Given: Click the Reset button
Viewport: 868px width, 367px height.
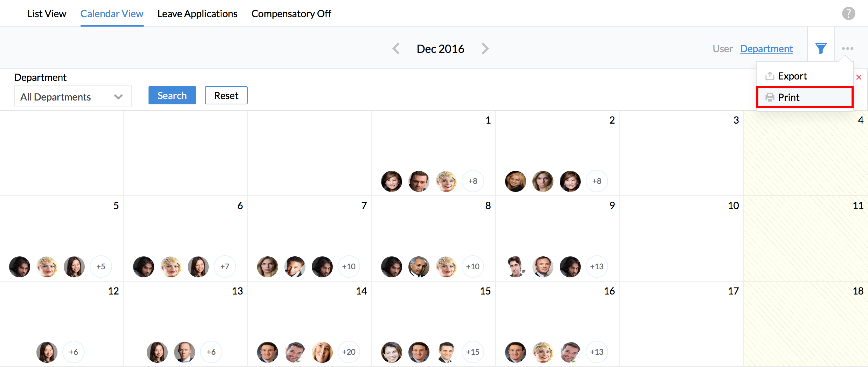Looking at the screenshot, I should [x=226, y=96].
